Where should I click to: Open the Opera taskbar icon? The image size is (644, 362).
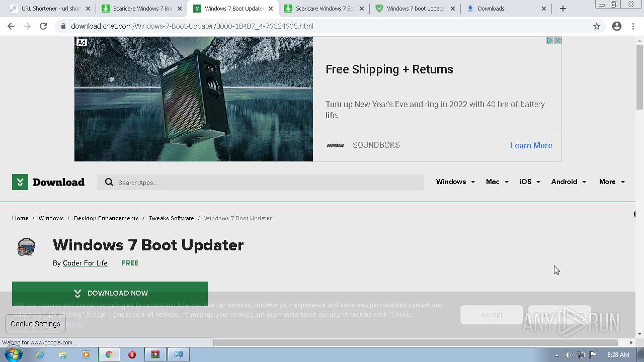click(x=132, y=354)
